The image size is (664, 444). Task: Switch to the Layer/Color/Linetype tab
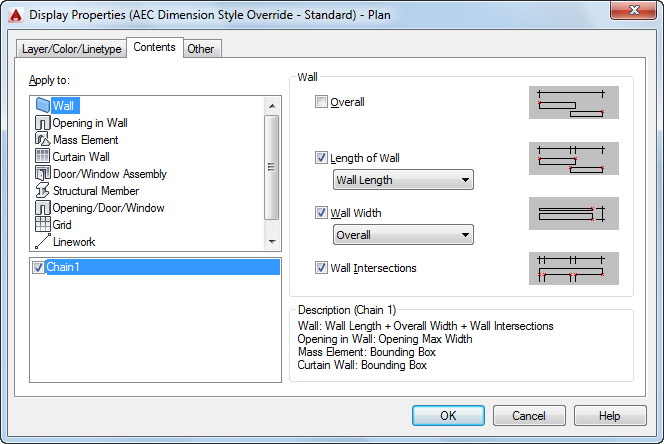click(x=72, y=49)
